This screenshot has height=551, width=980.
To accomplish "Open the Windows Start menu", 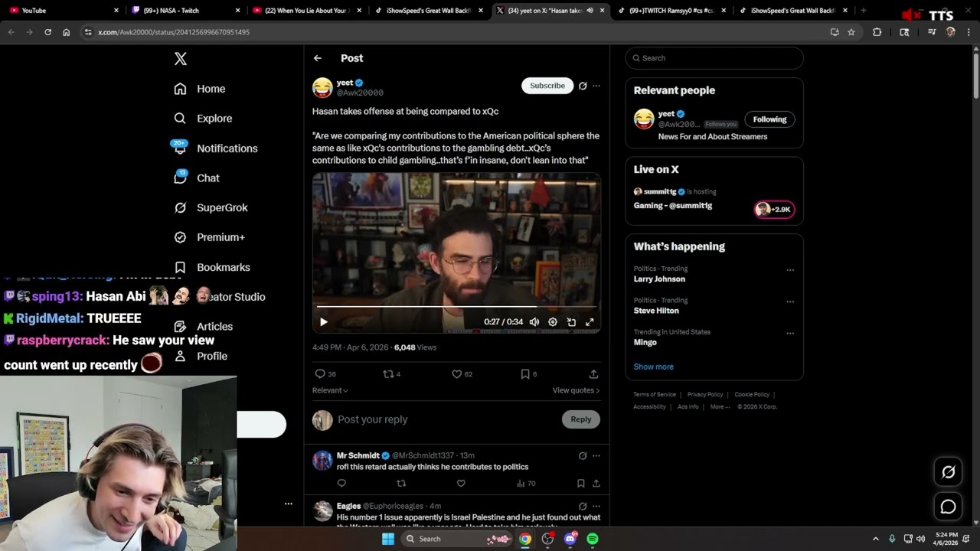I will point(388,539).
